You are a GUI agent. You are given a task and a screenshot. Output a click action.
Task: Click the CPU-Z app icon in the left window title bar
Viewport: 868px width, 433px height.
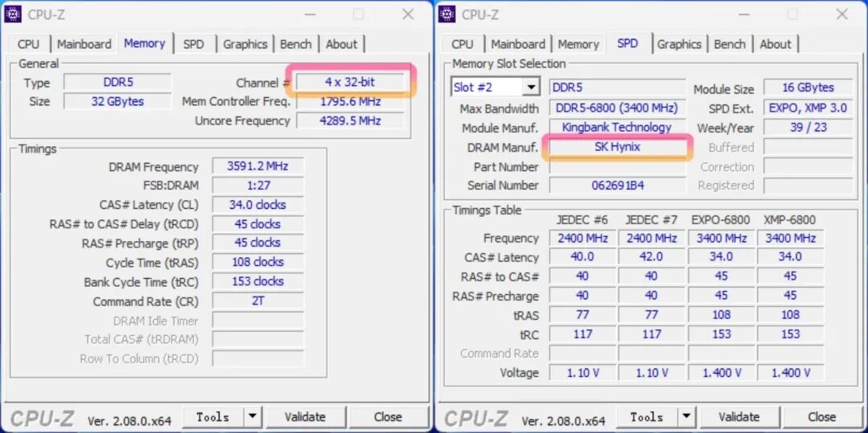(14, 14)
